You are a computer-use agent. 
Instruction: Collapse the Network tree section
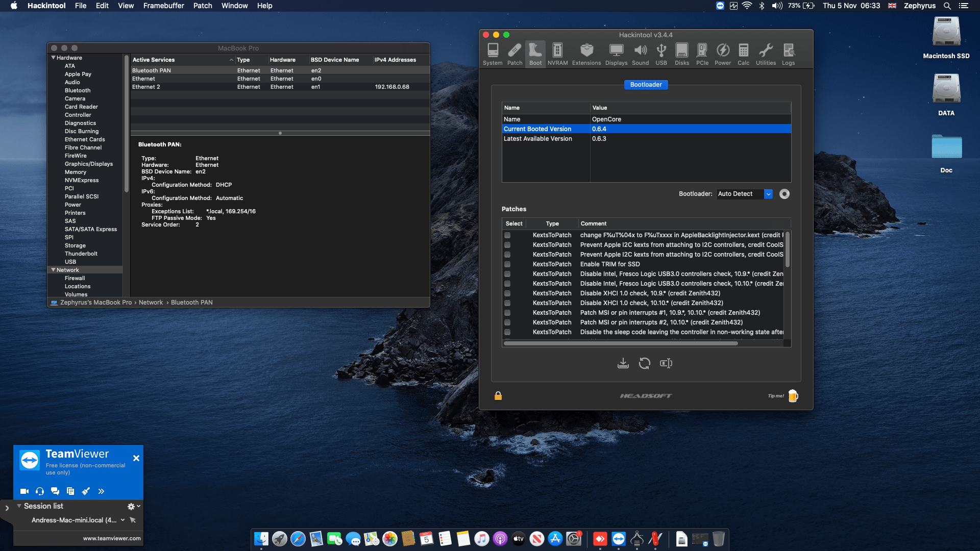pos(53,270)
